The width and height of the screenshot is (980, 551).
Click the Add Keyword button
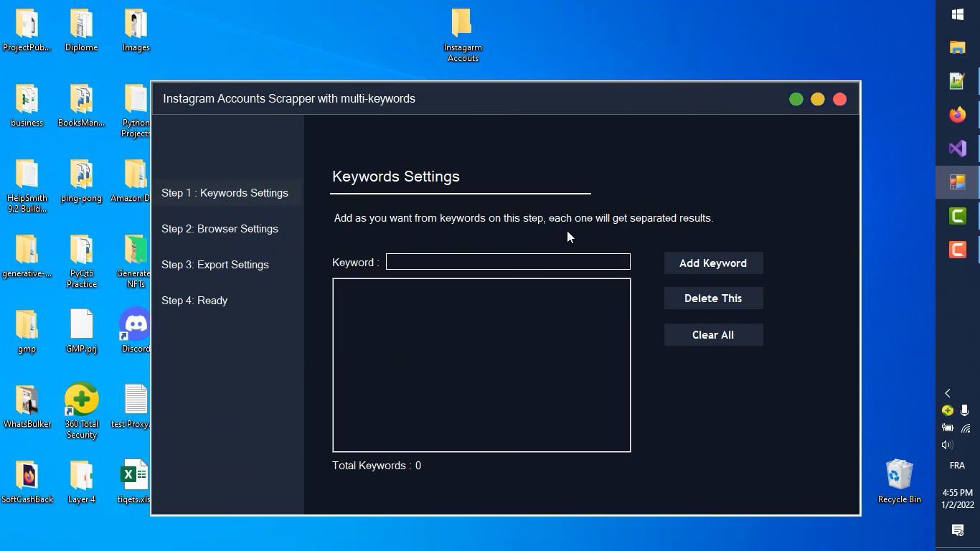(x=713, y=263)
